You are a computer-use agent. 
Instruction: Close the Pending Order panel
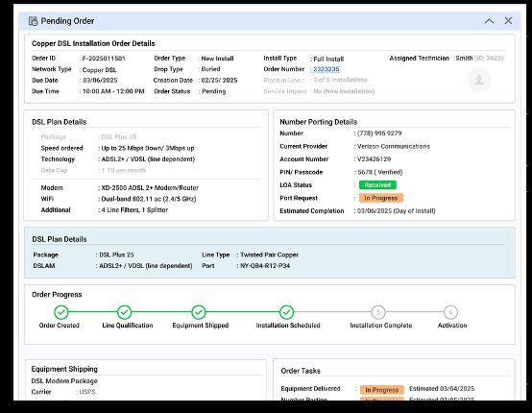click(508, 21)
